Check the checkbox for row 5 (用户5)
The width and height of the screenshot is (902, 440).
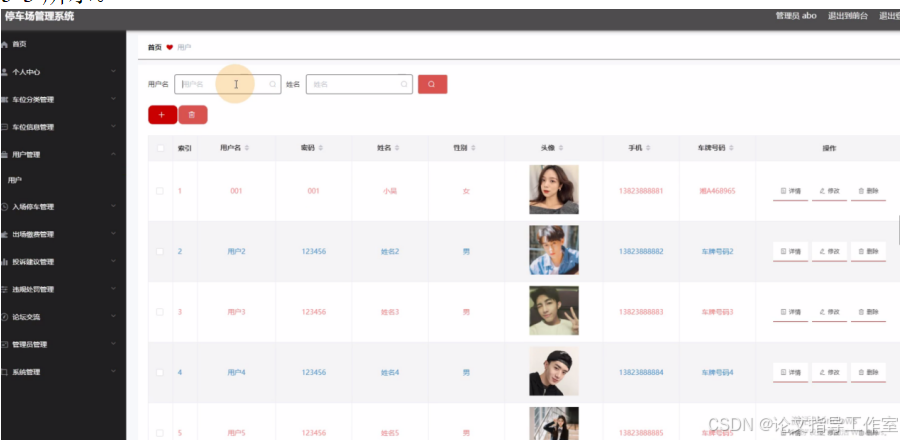160,433
